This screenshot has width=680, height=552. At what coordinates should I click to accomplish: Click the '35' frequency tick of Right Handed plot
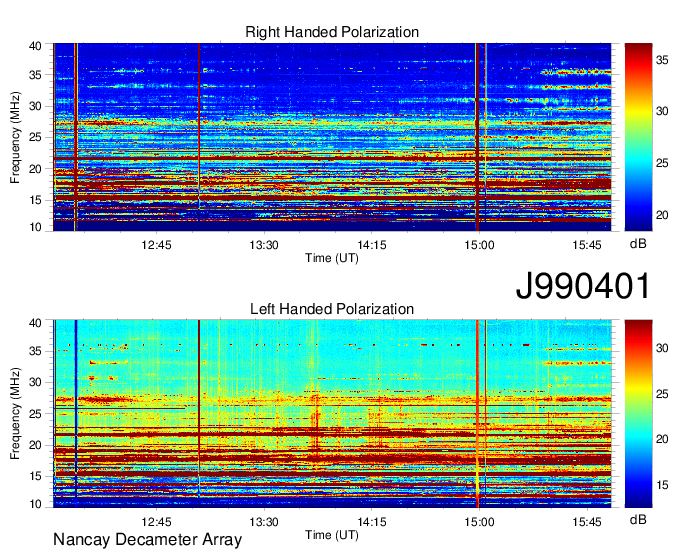click(x=35, y=75)
